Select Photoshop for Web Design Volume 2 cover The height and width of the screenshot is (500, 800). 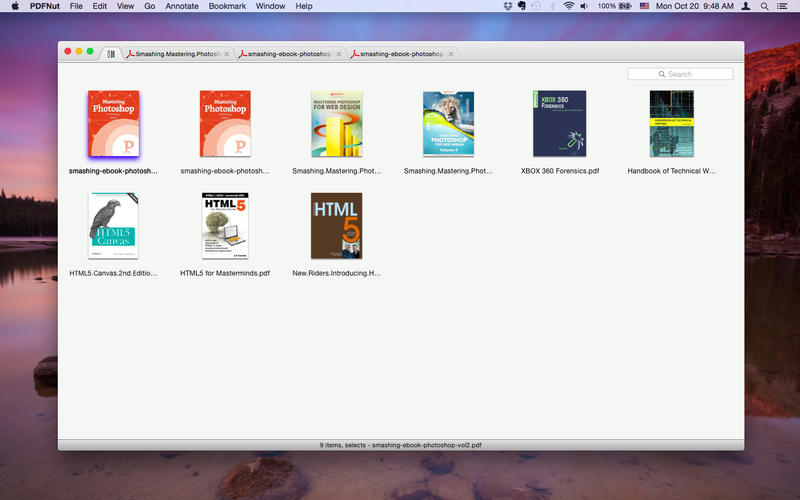(x=448, y=124)
